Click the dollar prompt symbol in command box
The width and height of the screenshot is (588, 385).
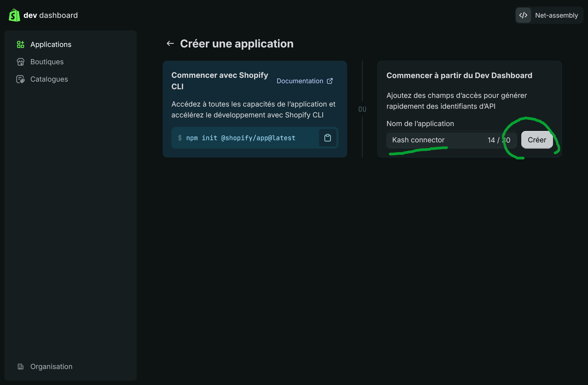[180, 138]
